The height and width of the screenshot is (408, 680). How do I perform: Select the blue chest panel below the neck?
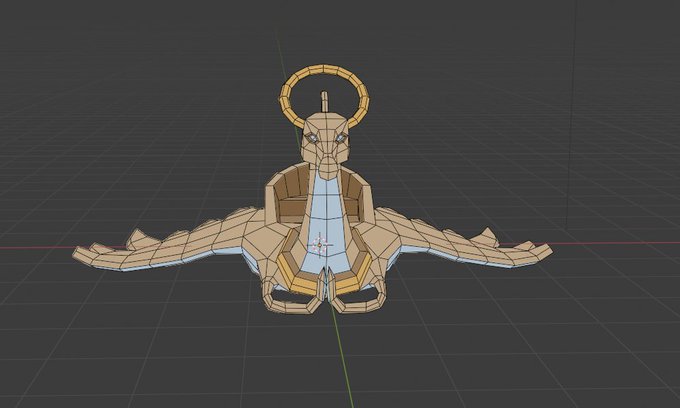325,225
